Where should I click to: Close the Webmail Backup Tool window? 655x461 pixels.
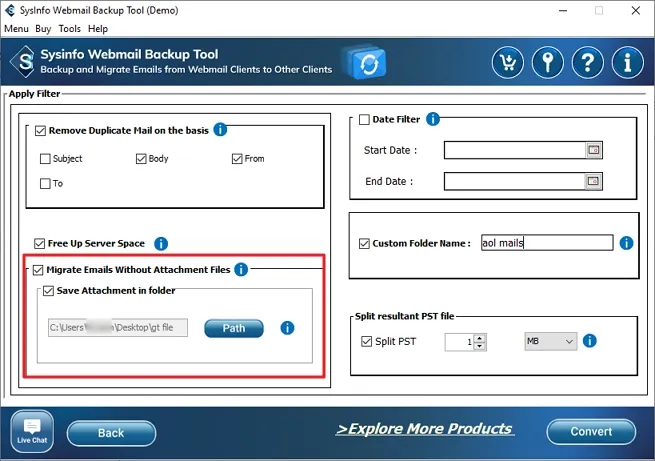tap(636, 11)
